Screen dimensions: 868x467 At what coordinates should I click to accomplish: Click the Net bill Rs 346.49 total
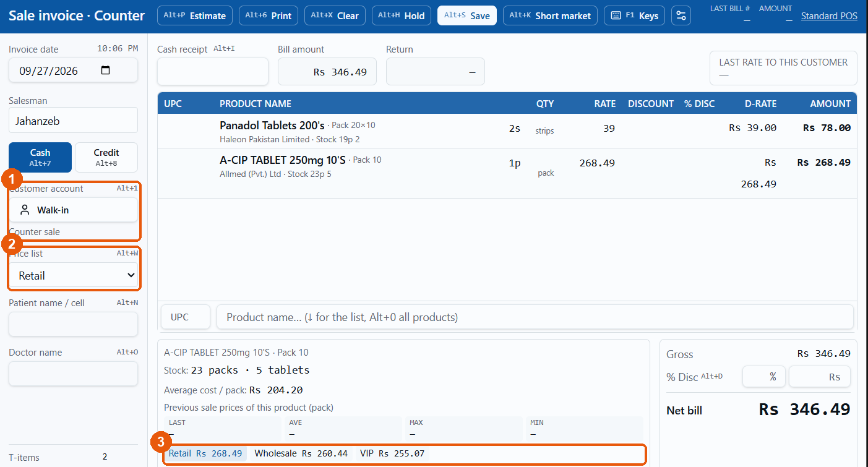click(804, 409)
